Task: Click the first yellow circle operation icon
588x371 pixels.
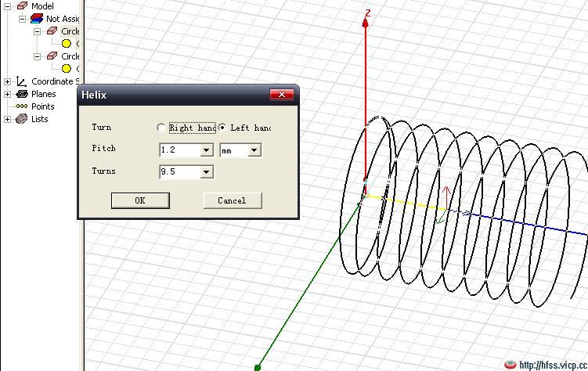Action: (67, 44)
